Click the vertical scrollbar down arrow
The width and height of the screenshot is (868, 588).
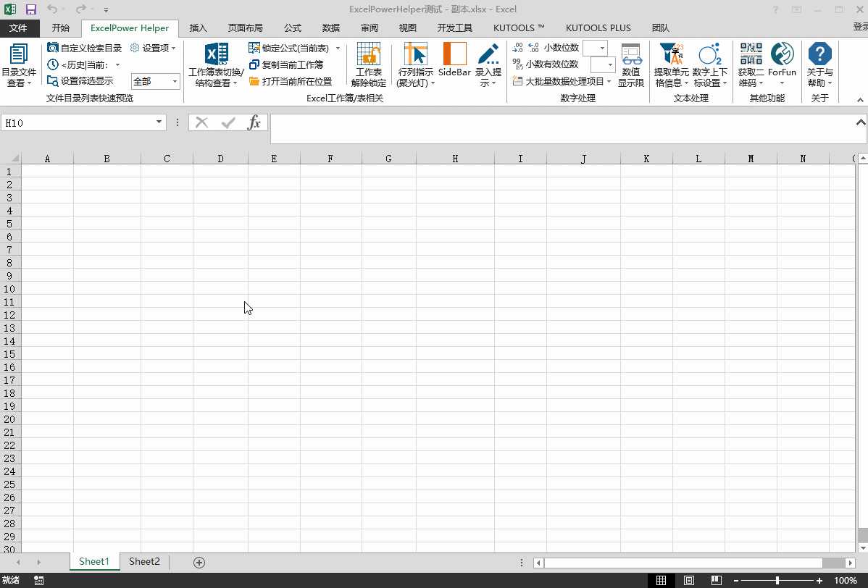click(x=862, y=547)
